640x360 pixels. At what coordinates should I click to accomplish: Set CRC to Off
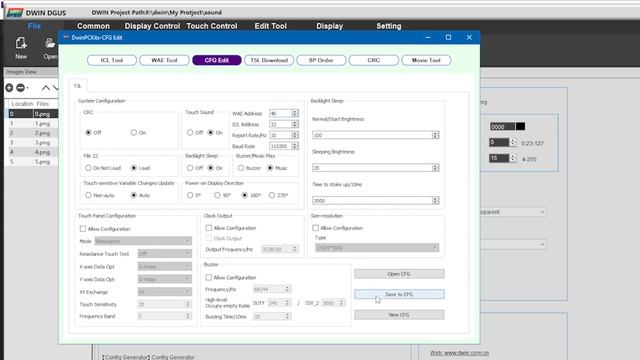tap(88, 133)
